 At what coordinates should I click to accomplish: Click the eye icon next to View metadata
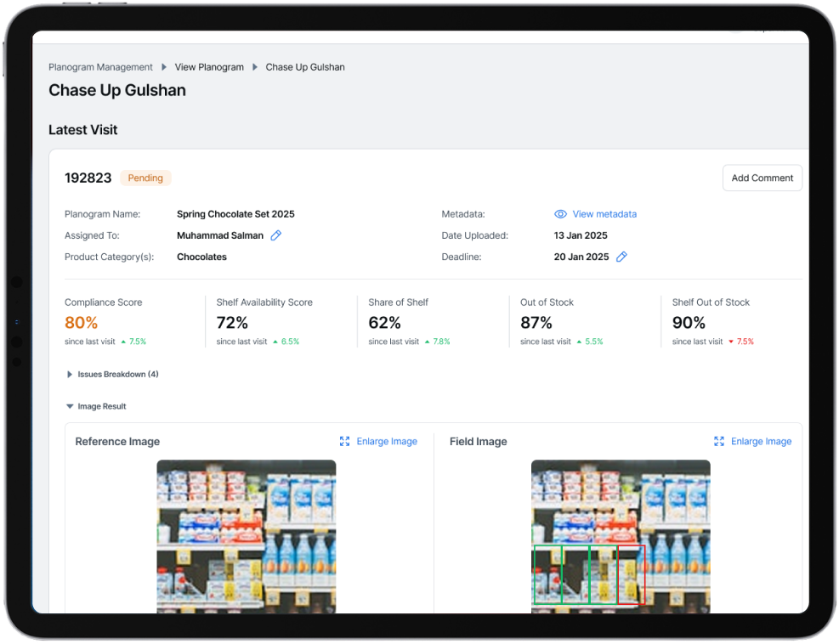point(560,214)
